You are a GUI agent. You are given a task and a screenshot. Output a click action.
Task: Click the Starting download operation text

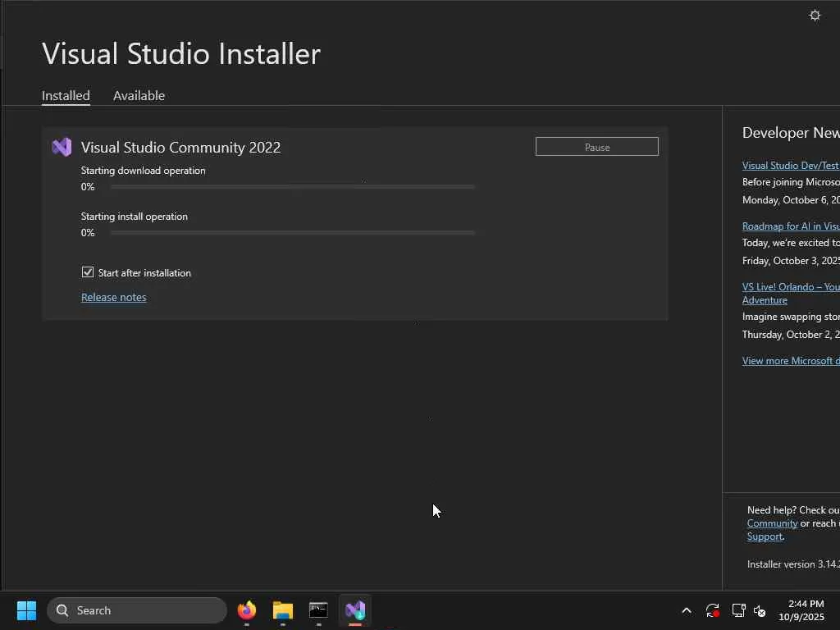point(143,171)
